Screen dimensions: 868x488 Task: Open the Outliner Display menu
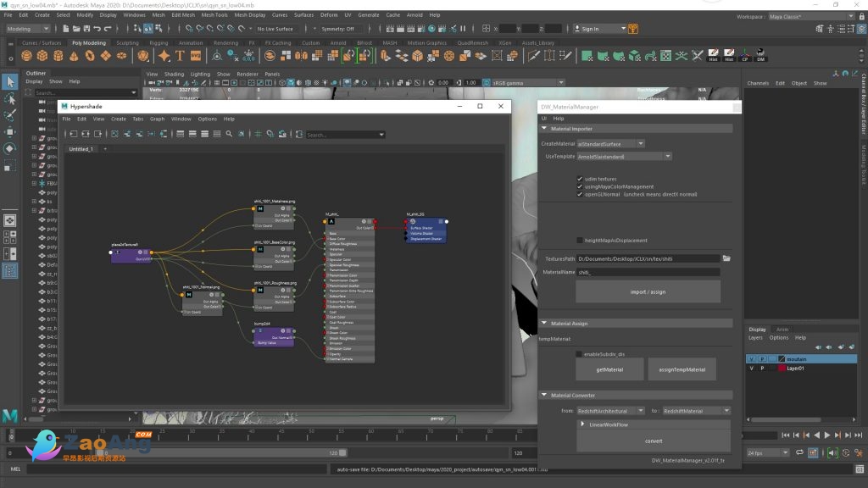tap(34, 81)
